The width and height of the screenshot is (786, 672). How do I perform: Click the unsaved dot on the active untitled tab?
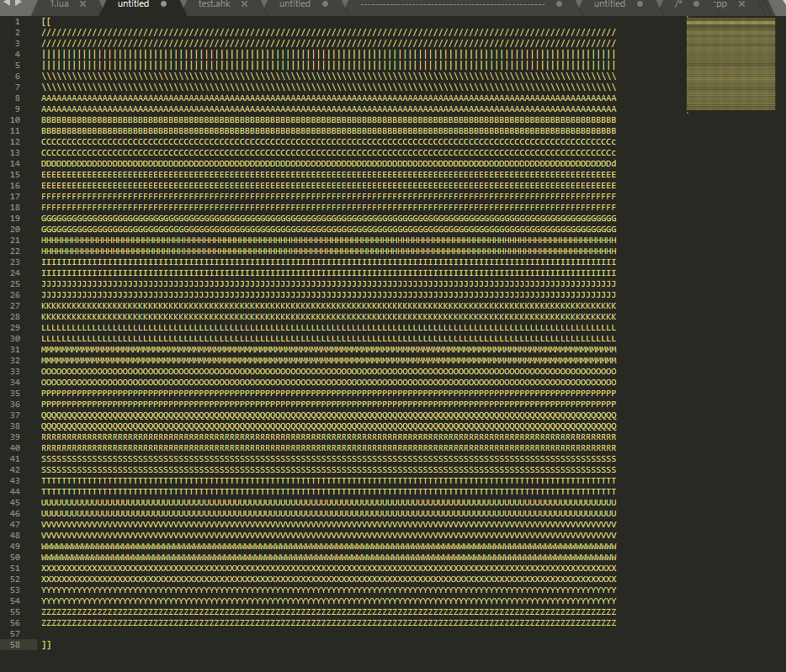(163, 4)
